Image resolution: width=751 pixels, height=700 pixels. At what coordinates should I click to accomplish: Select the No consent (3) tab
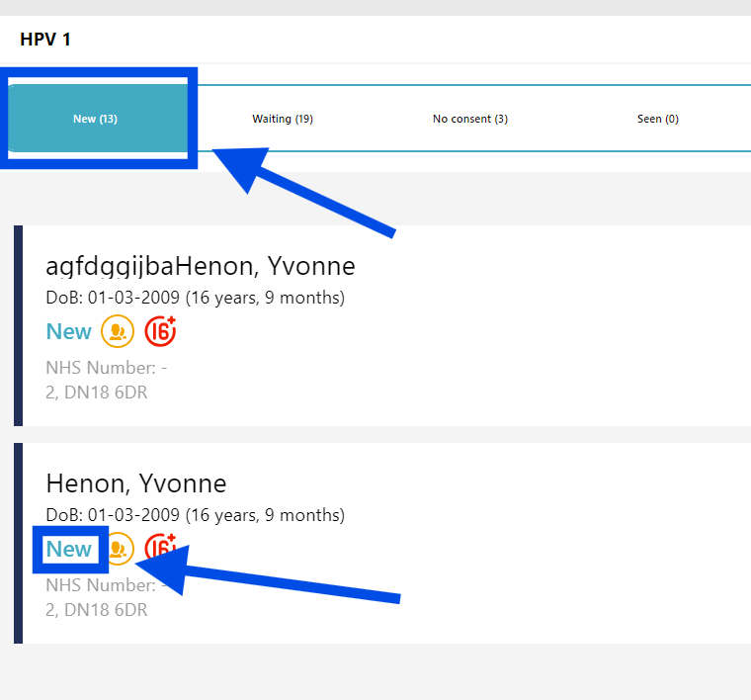470,119
